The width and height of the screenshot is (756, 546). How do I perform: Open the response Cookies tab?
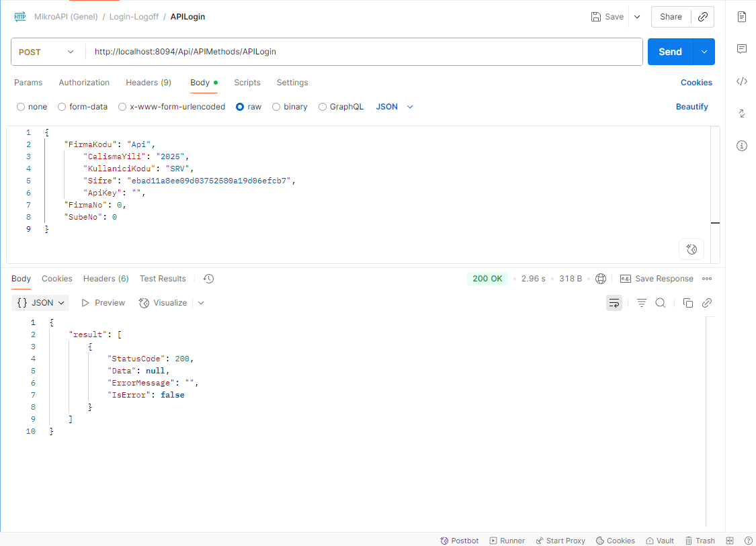[x=57, y=279]
